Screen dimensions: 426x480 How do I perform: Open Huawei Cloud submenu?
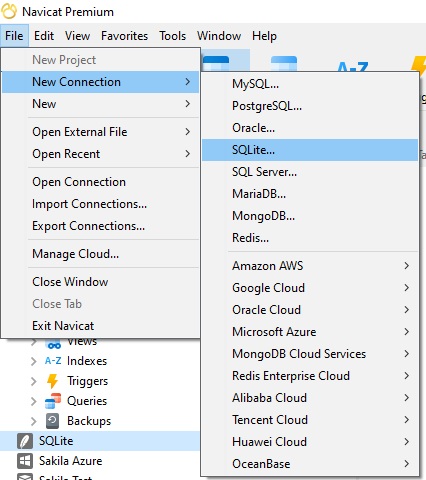pos(310,442)
